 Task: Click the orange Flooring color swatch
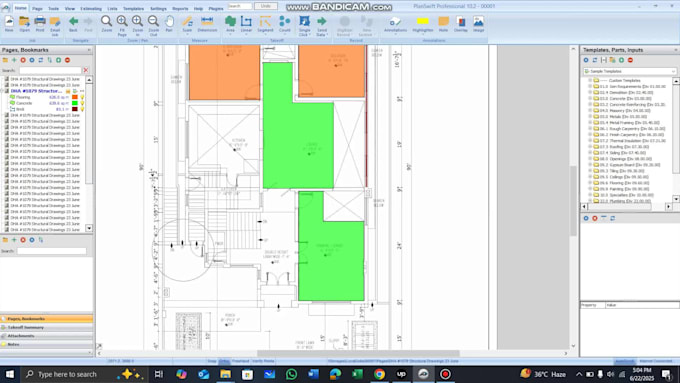tap(75, 97)
